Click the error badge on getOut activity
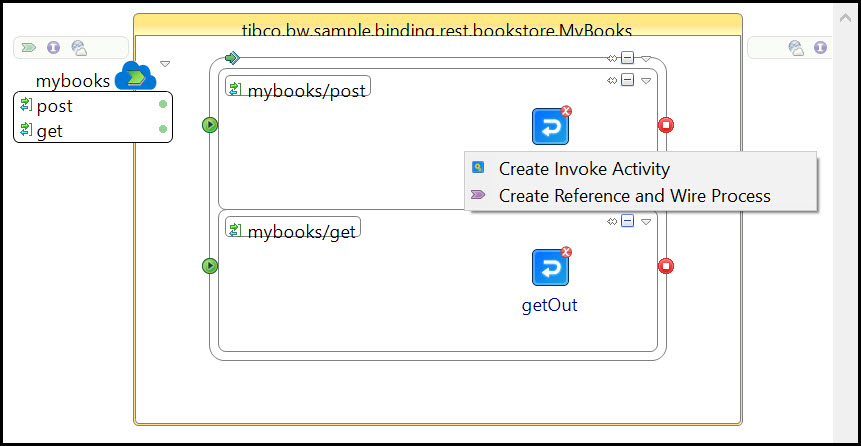The image size is (861, 446). tap(566, 252)
